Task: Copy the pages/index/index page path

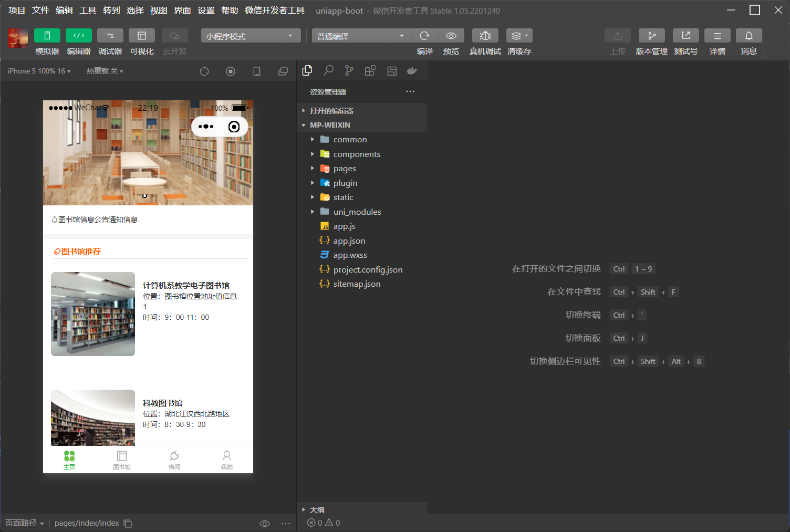Action: click(x=128, y=523)
